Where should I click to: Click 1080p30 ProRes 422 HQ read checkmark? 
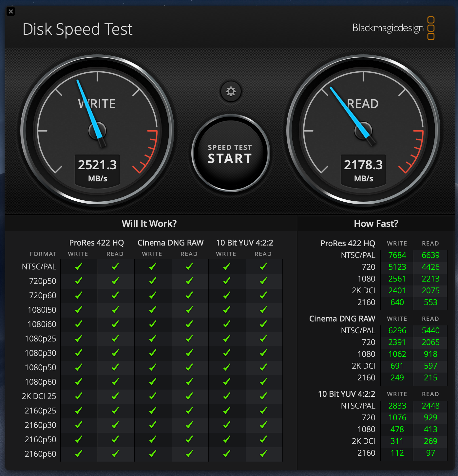pyautogui.click(x=115, y=353)
